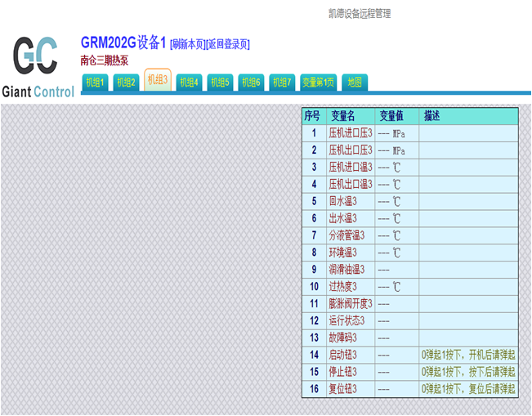Screen dimensions: 532x416
Task: Select the 机组7 tab
Action: (x=282, y=83)
